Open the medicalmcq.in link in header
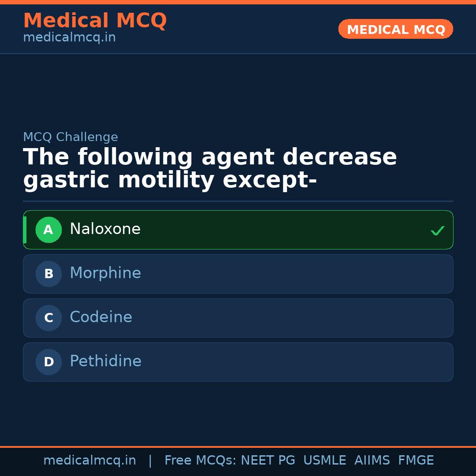 click(x=69, y=38)
